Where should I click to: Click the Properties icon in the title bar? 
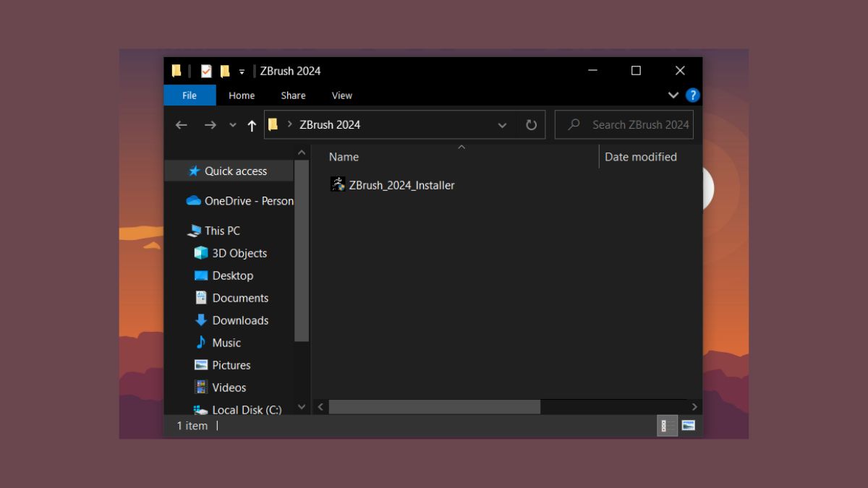(206, 71)
